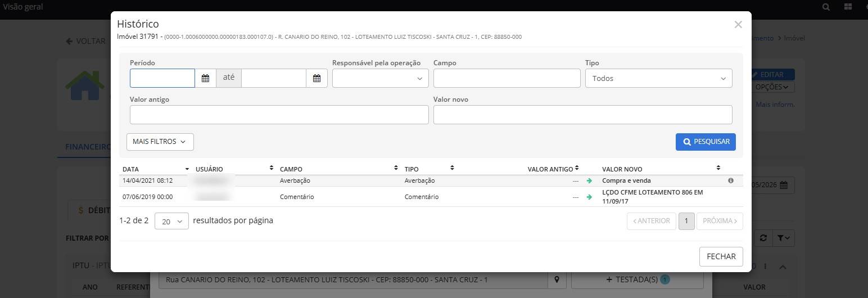
Task: Click the 'Imóvel' breadcrumb text
Action: (x=794, y=38)
